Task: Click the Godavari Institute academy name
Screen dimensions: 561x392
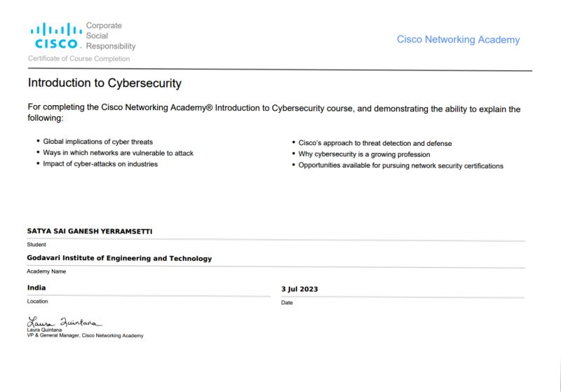Action: pos(119,258)
